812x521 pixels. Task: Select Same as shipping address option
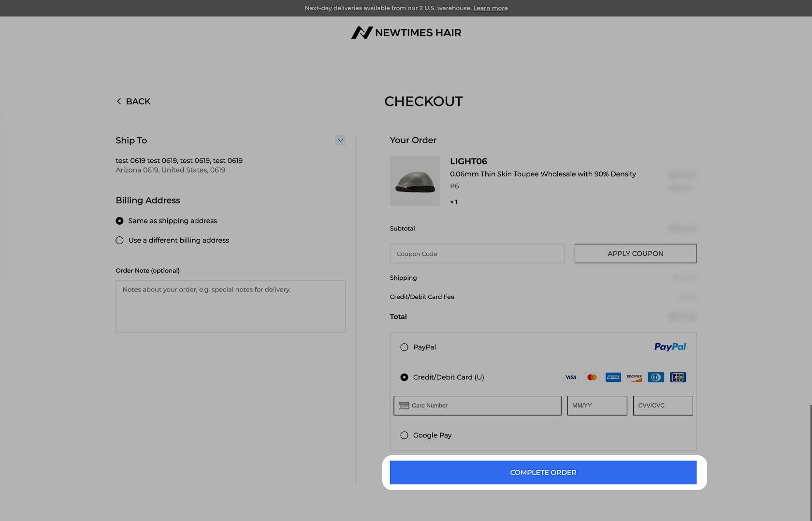pyautogui.click(x=166, y=221)
